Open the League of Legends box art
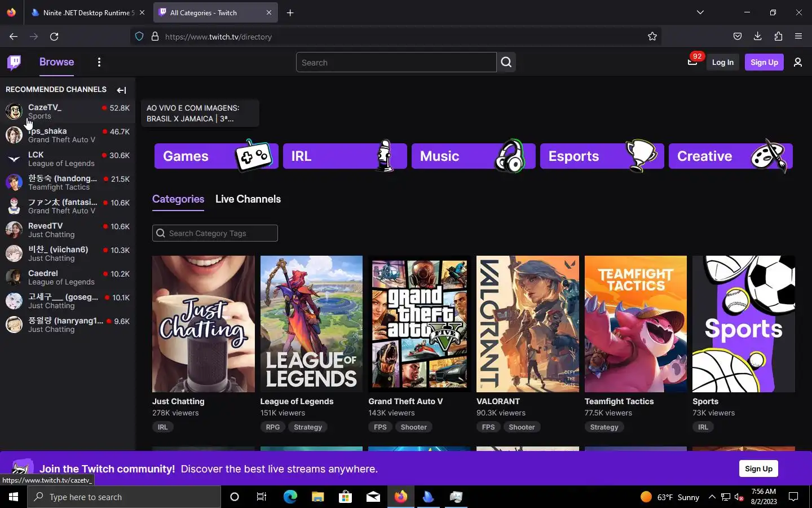This screenshot has width=812, height=508. pyautogui.click(x=311, y=324)
